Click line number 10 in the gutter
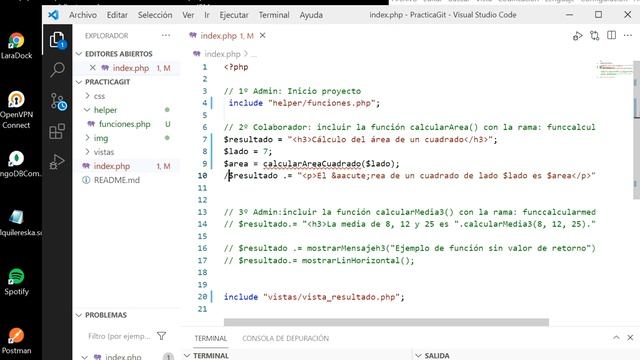Screen dimensions: 640x360 pos(202,176)
